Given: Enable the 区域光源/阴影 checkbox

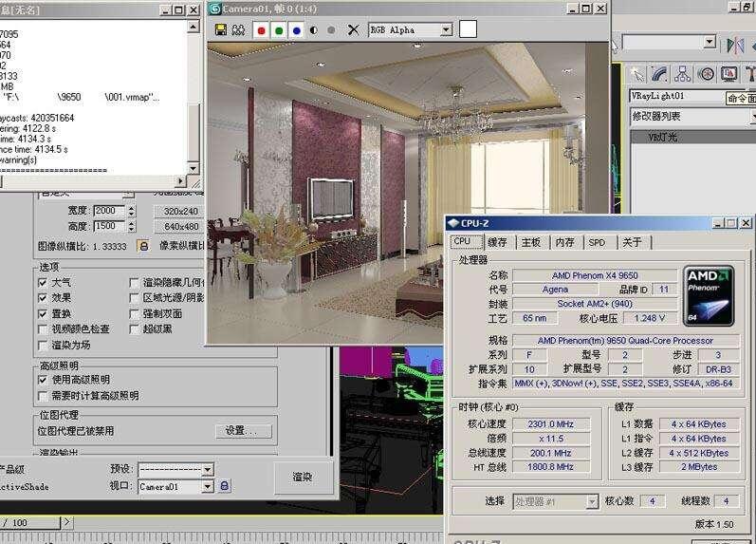Looking at the screenshot, I should [135, 298].
